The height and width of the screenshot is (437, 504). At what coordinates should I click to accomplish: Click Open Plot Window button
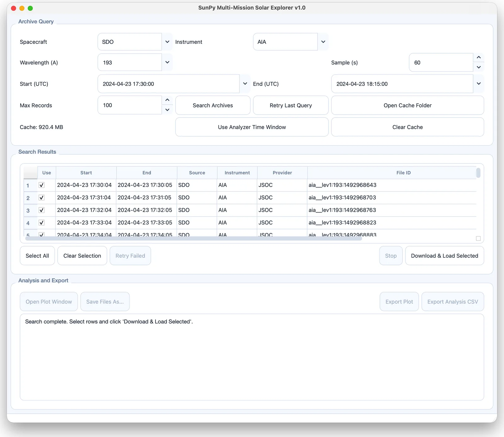(49, 302)
